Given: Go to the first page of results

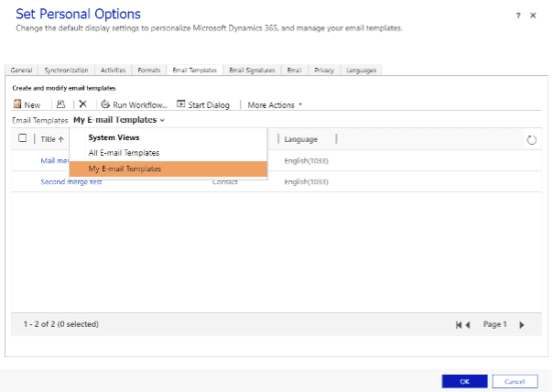Looking at the screenshot, I should pos(459,324).
